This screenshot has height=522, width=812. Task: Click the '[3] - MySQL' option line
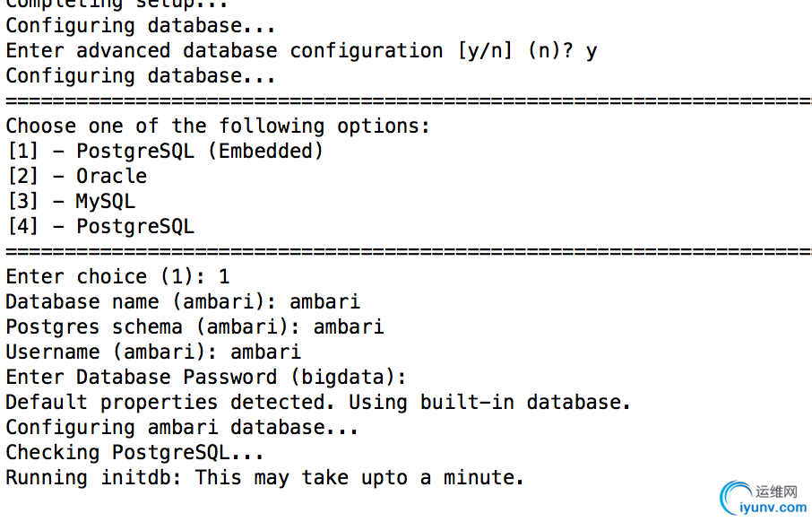tap(71, 201)
